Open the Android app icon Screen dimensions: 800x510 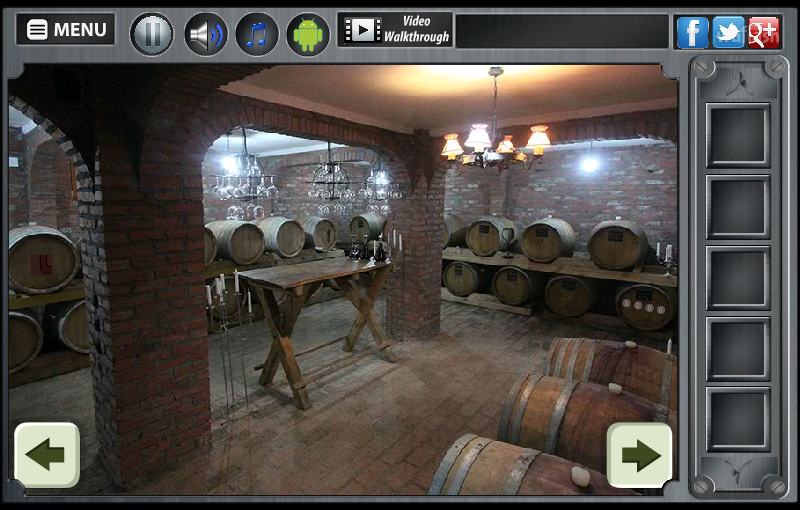(x=308, y=34)
